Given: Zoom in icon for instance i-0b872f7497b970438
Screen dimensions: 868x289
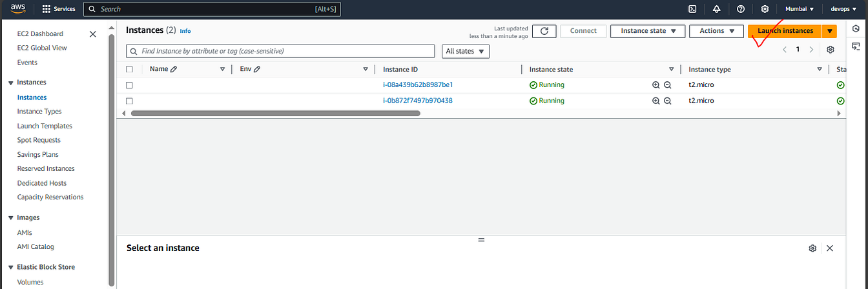Looking at the screenshot, I should pos(656,101).
